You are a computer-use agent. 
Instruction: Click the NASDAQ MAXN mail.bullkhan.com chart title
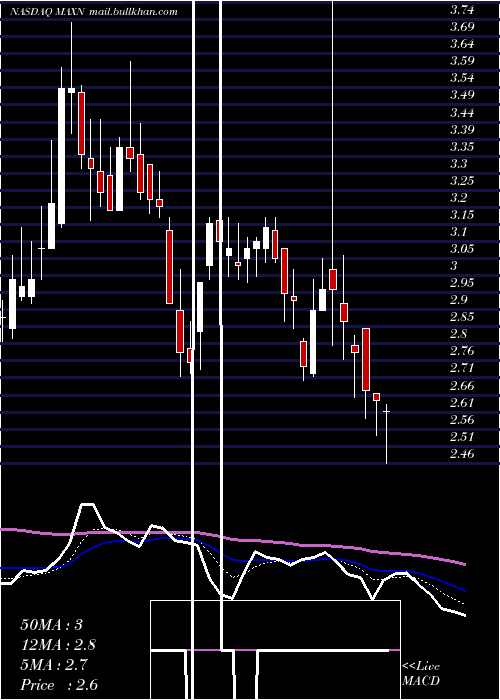94,12
